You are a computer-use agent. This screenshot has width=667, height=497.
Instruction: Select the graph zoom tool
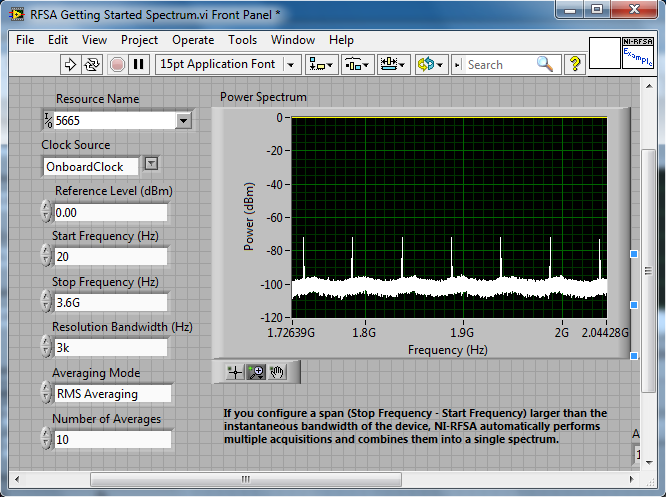(x=256, y=372)
